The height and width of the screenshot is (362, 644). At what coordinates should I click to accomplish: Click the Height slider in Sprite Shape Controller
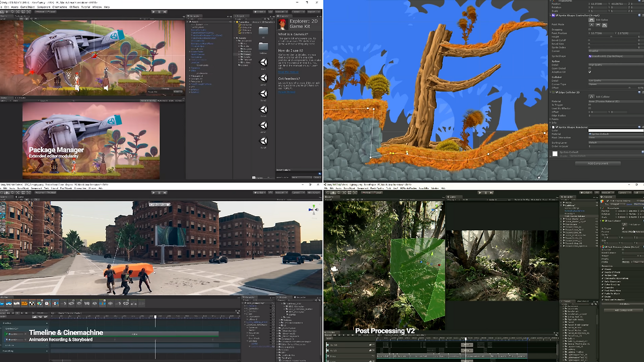[612, 37]
